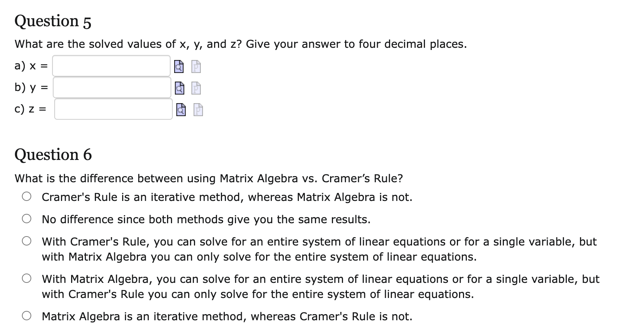This screenshot has width=644, height=335.
Task: Click inside the z answer input field
Action: click(113, 110)
